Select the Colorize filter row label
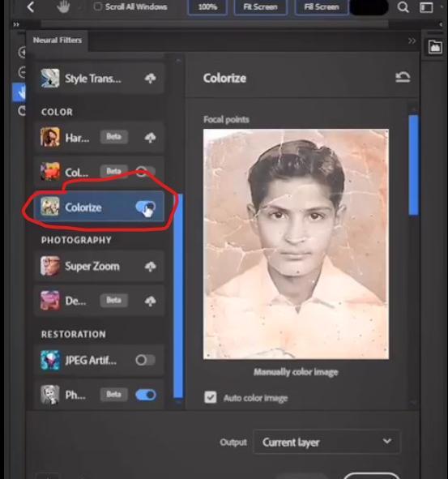The width and height of the screenshot is (448, 479). pos(83,207)
